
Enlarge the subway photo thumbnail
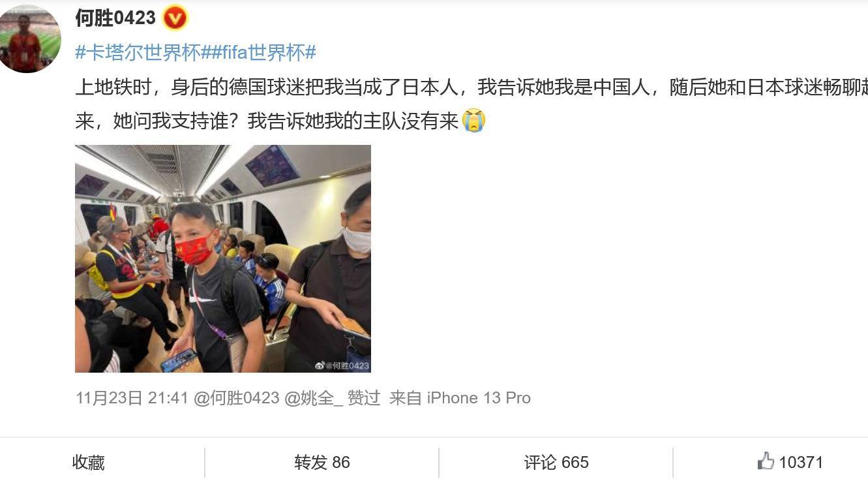click(x=223, y=258)
